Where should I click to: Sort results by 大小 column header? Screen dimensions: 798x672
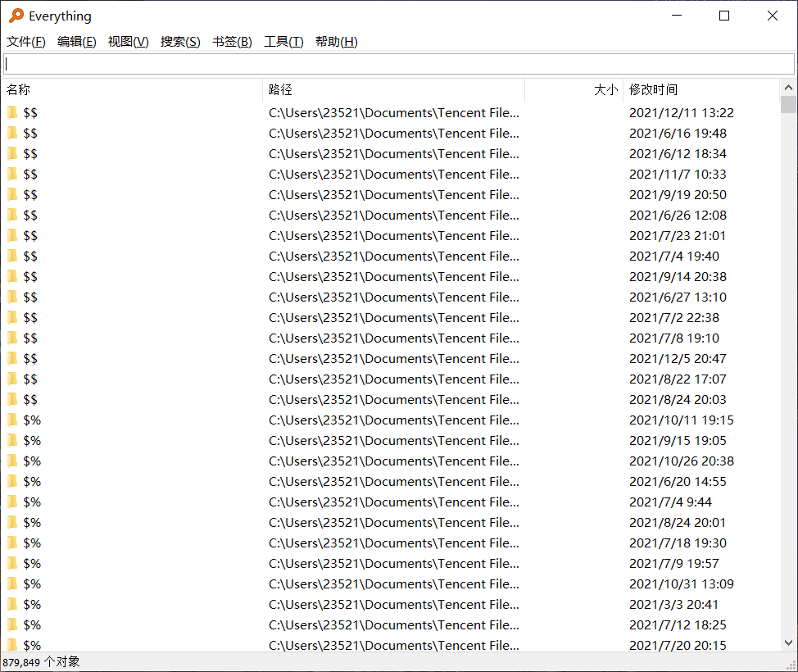point(574,89)
